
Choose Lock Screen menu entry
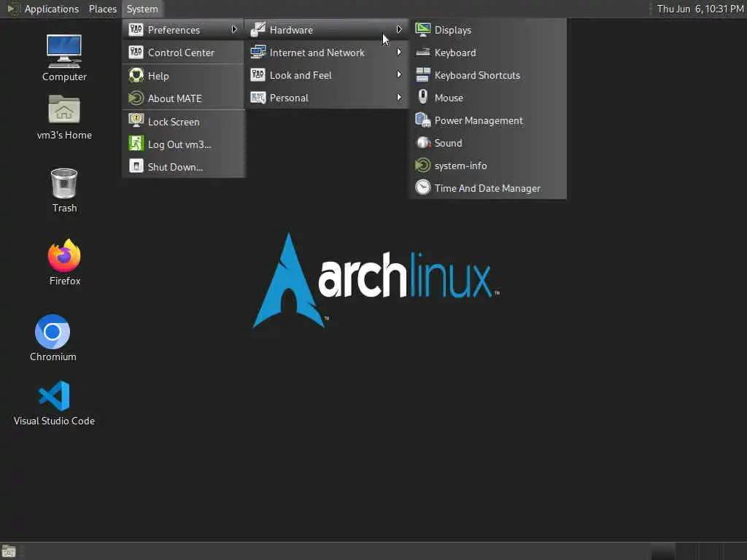(183, 122)
